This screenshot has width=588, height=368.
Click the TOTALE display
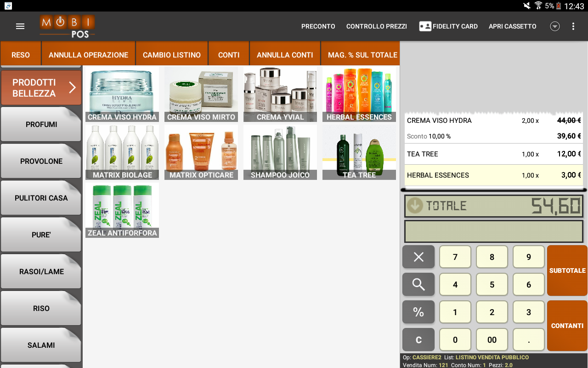click(x=494, y=206)
